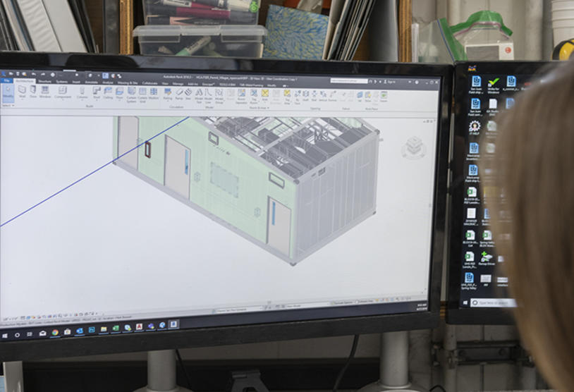The image size is (574, 392).
Task: Click the Sign In button
Action: tap(389, 82)
